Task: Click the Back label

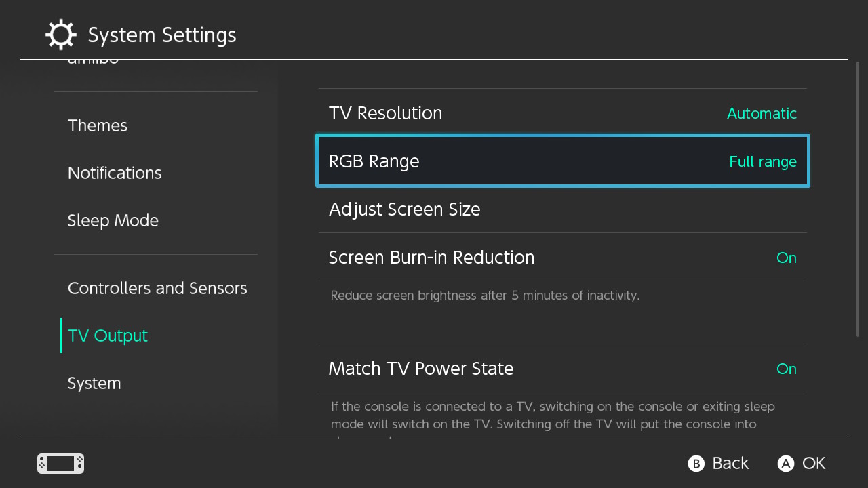Action: tap(730, 463)
